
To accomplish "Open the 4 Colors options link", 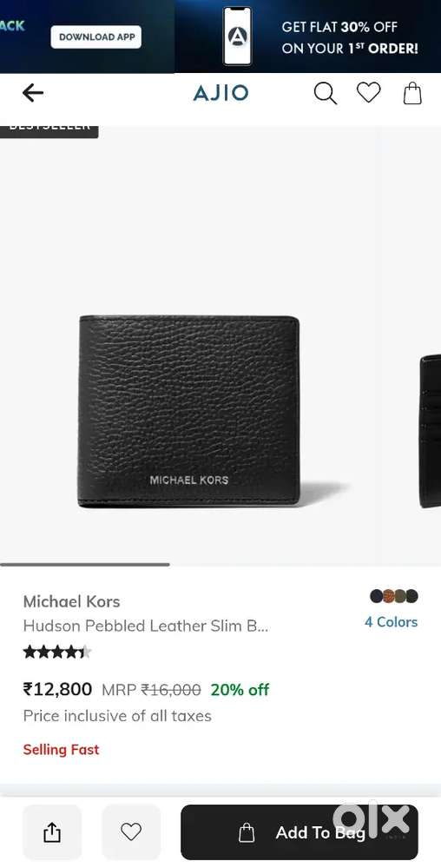I will pos(392,621).
